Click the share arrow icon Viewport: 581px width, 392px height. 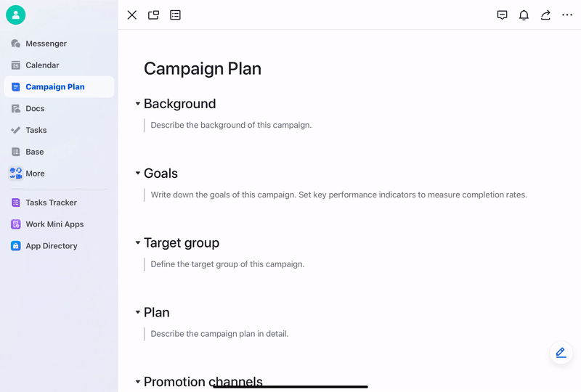point(545,15)
